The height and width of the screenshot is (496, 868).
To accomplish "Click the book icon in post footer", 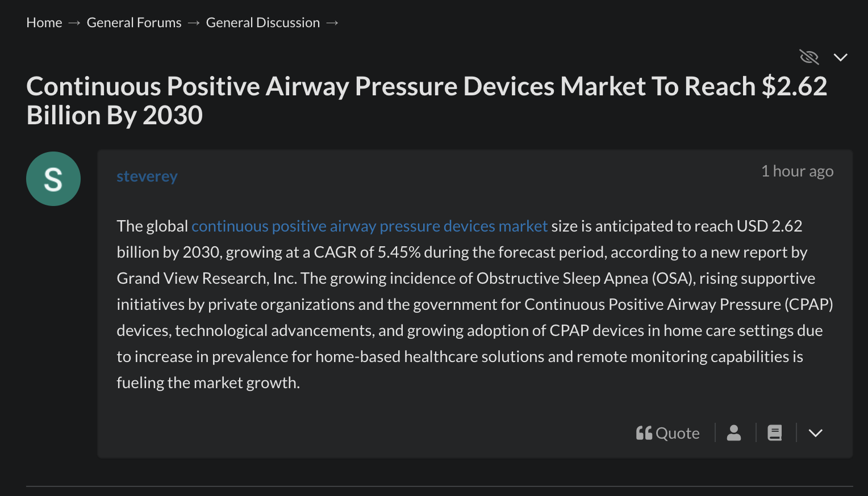I will (775, 433).
